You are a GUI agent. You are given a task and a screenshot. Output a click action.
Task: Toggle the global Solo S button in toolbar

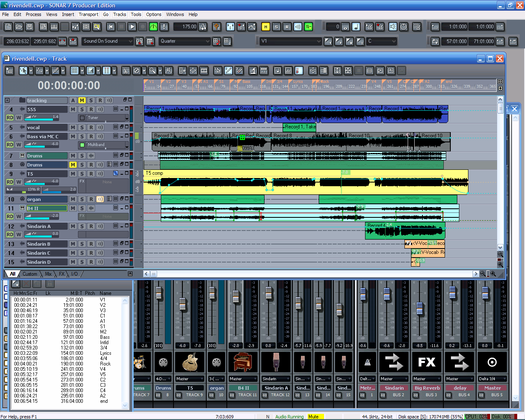[x=276, y=27]
